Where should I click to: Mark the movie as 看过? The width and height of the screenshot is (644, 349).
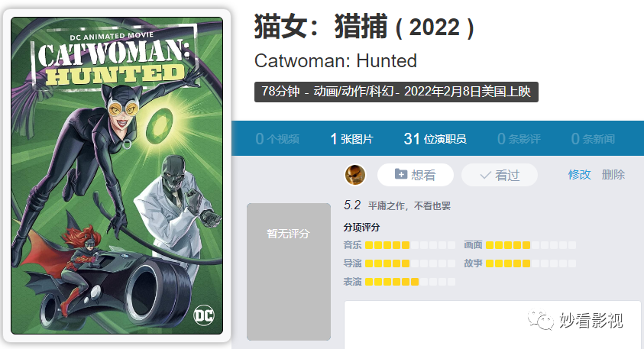point(500,175)
